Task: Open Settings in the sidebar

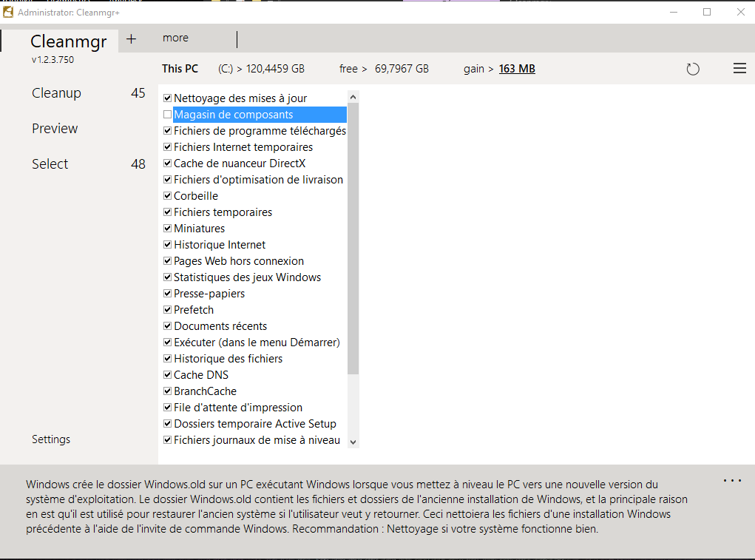Action: click(x=51, y=439)
